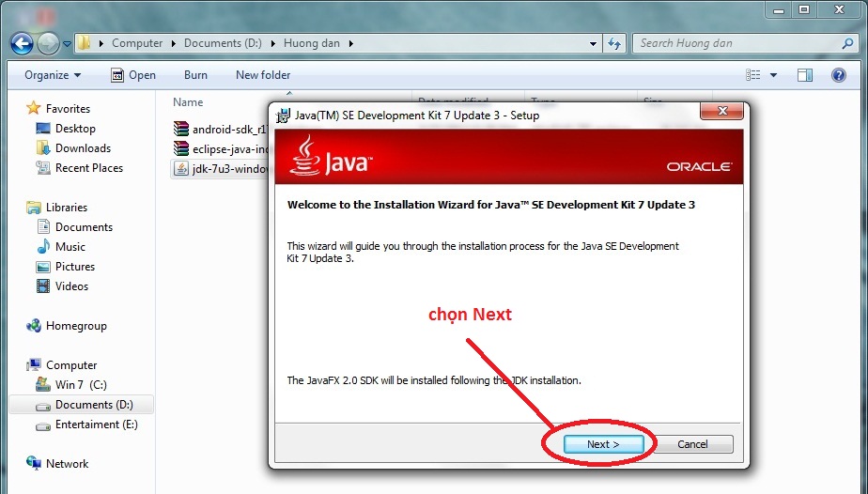Open the address bar history dropdown

click(x=593, y=44)
